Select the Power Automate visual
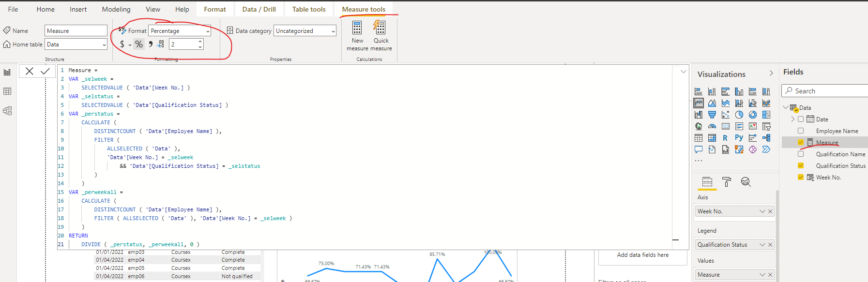The width and height of the screenshot is (868, 282). tap(766, 149)
